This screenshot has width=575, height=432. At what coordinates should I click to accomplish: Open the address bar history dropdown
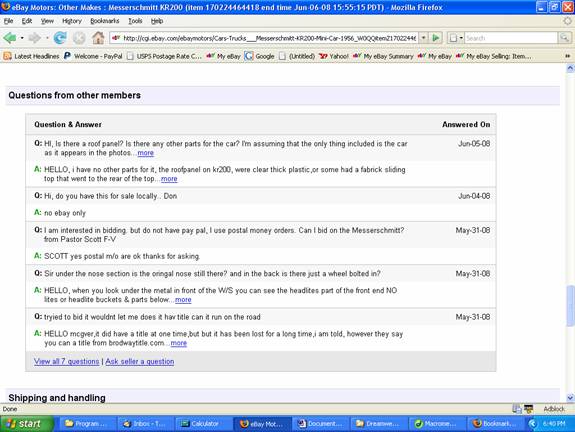[x=424, y=38]
